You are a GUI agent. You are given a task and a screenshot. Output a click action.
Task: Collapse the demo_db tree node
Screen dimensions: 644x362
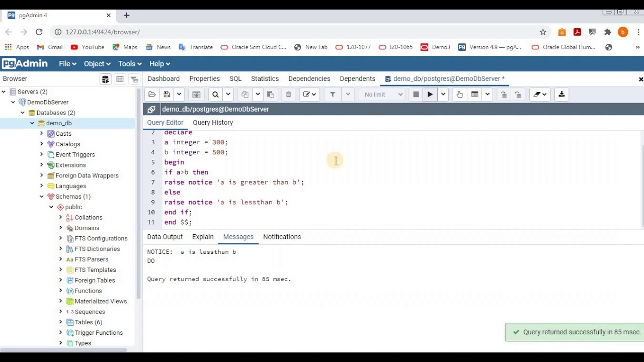pyautogui.click(x=32, y=123)
